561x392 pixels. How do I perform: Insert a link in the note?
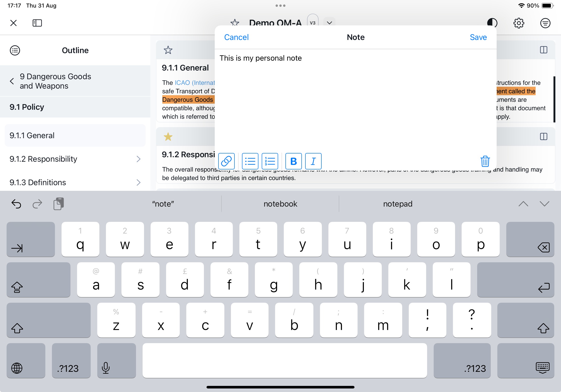click(226, 161)
